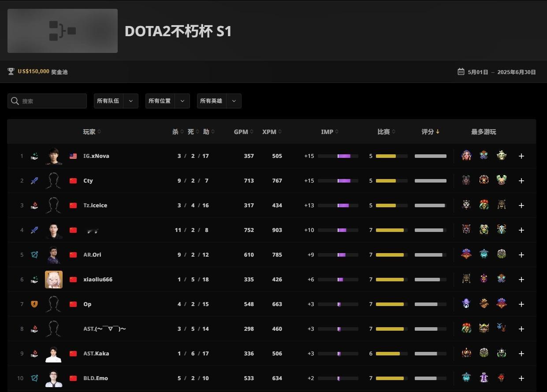Click IG.xNova's third most-played hero icon

click(502, 156)
